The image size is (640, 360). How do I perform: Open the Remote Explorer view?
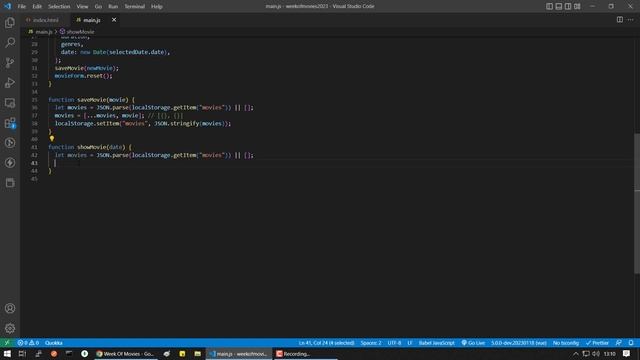coord(10,102)
